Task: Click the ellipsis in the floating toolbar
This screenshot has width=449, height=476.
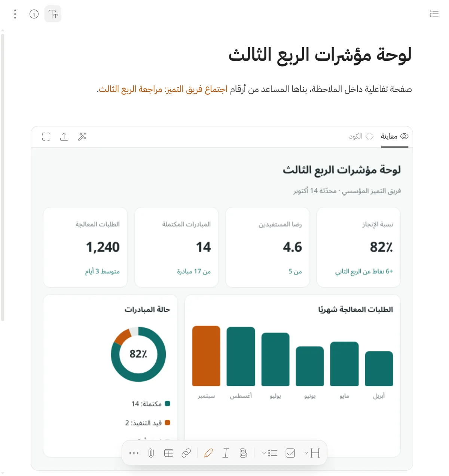Action: (x=134, y=453)
